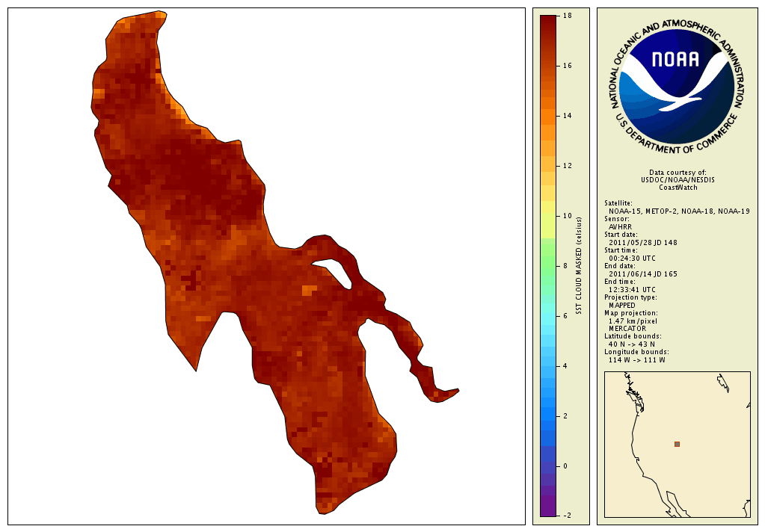Click the 'Satellite:' label

[618, 203]
